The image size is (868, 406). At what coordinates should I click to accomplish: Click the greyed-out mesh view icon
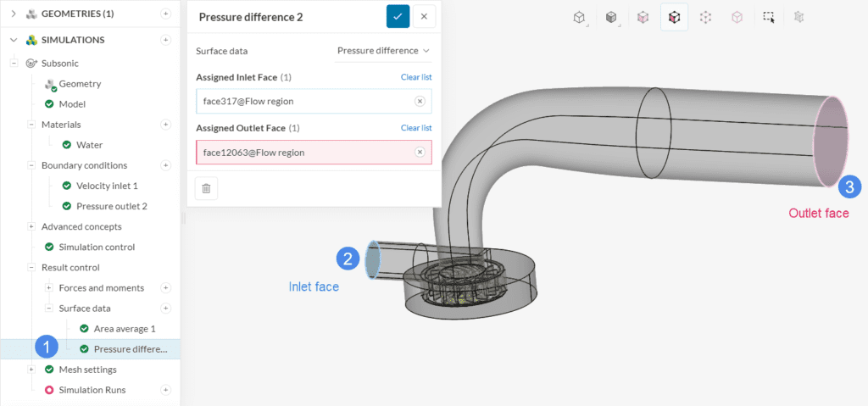coord(798,17)
